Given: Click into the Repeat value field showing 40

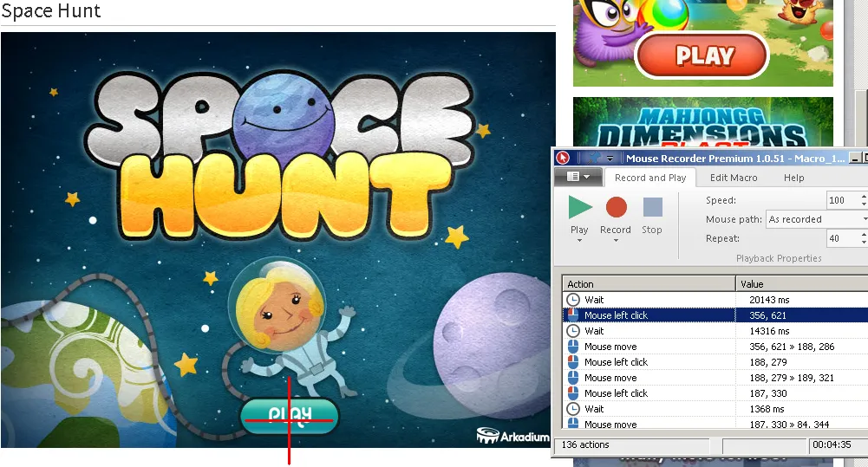Looking at the screenshot, I should coord(843,238).
